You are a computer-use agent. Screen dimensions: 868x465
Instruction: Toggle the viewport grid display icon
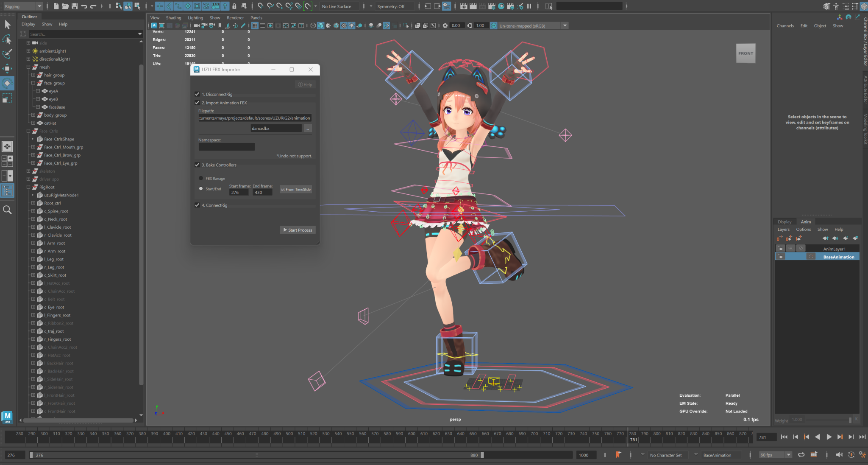pyautogui.click(x=255, y=26)
